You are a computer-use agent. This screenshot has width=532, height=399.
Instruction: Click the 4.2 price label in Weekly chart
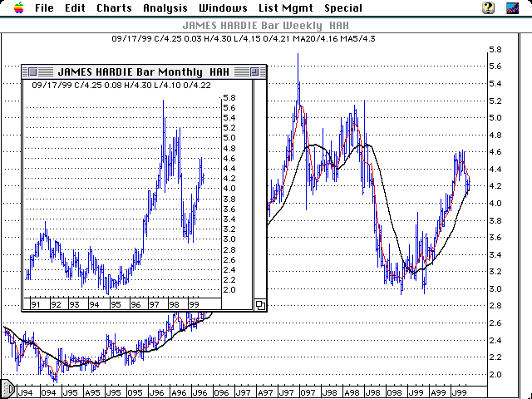coord(495,186)
